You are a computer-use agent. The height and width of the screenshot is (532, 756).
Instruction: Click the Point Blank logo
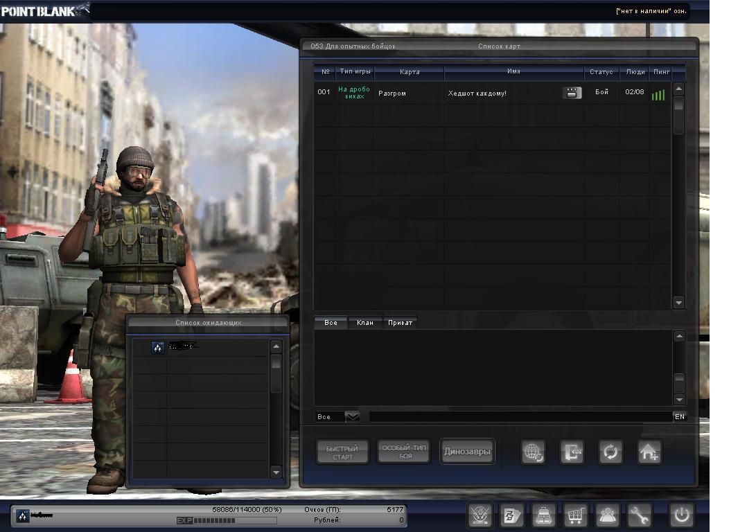click(44, 10)
